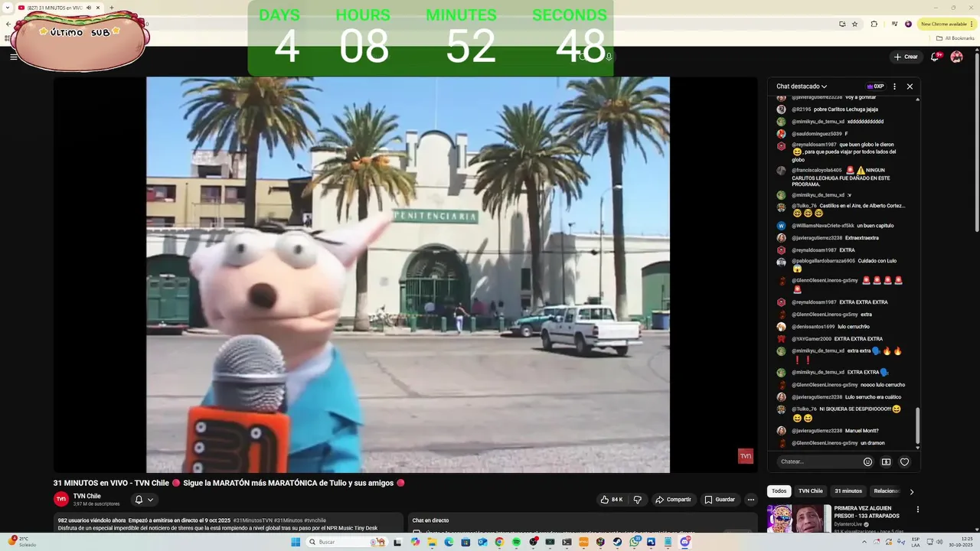Dislike the video
Viewport: 980px width, 551px height.
637,500
